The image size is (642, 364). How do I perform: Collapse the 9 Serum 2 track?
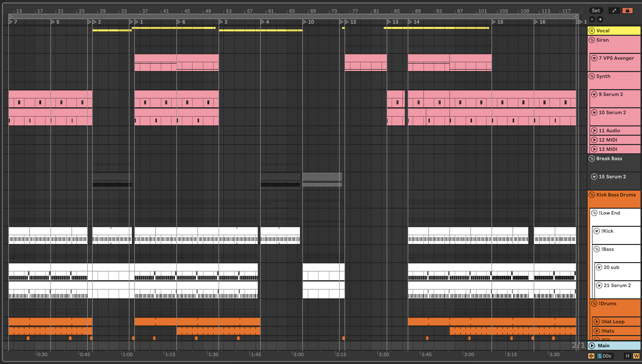tap(594, 94)
